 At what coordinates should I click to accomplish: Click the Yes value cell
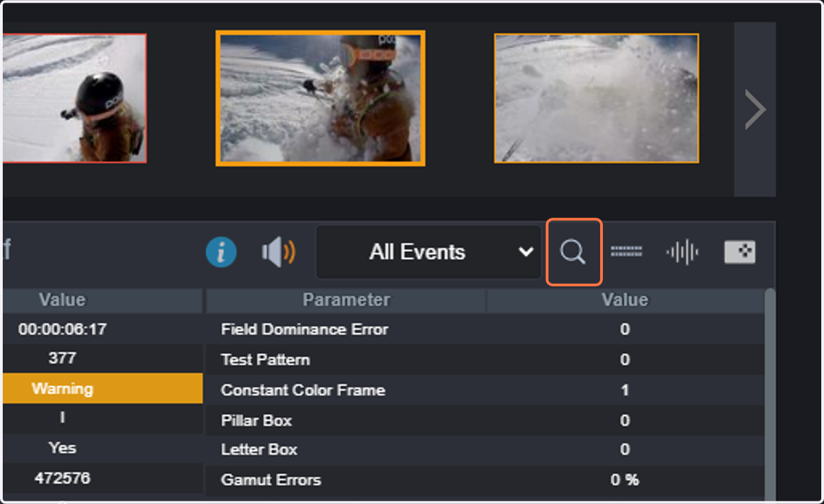(x=62, y=448)
